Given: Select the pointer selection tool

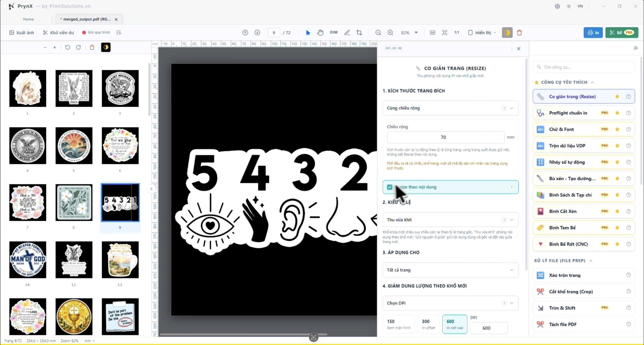Looking at the screenshot, I should coord(308,32).
